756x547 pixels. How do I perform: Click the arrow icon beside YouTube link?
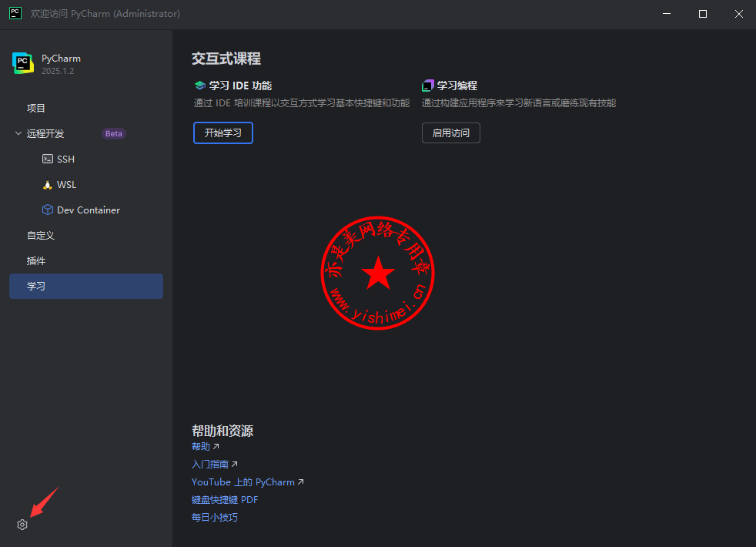[301, 482]
